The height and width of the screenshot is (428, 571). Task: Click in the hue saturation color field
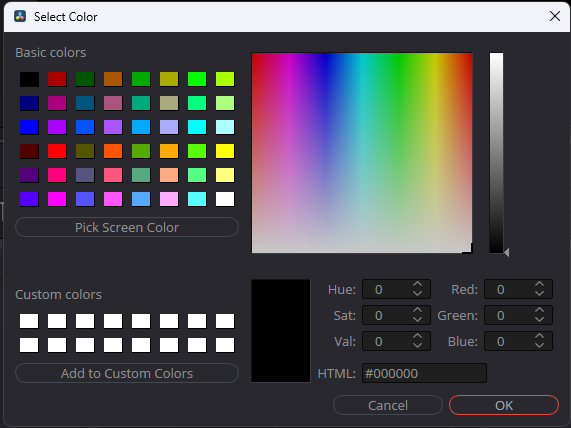tap(362, 153)
